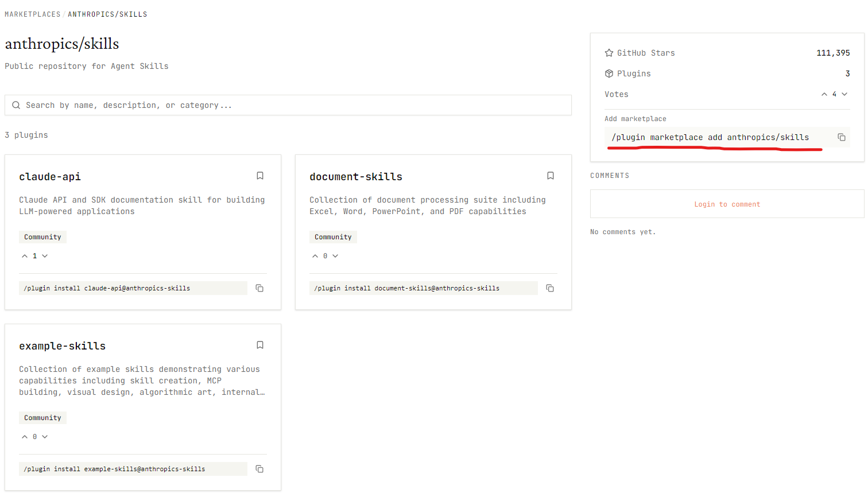Image resolution: width=868 pixels, height=493 pixels.
Task: Click the anthropics/skills page heading
Action: 62,44
